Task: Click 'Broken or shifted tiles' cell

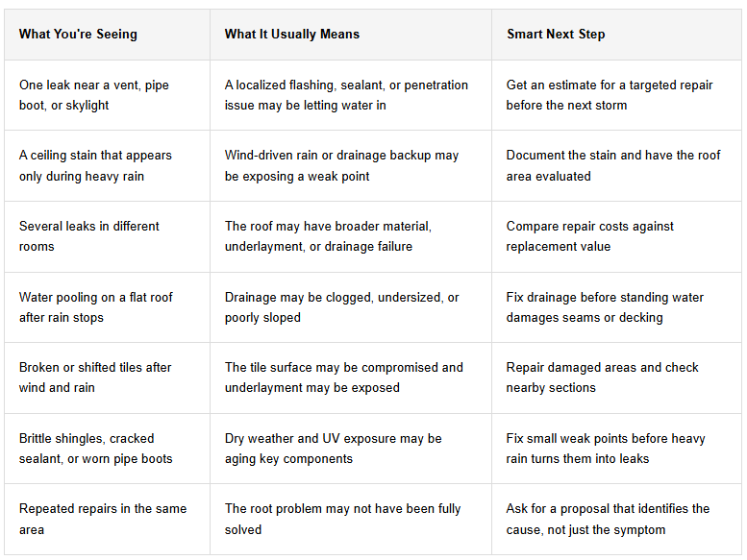Action: pos(107,377)
